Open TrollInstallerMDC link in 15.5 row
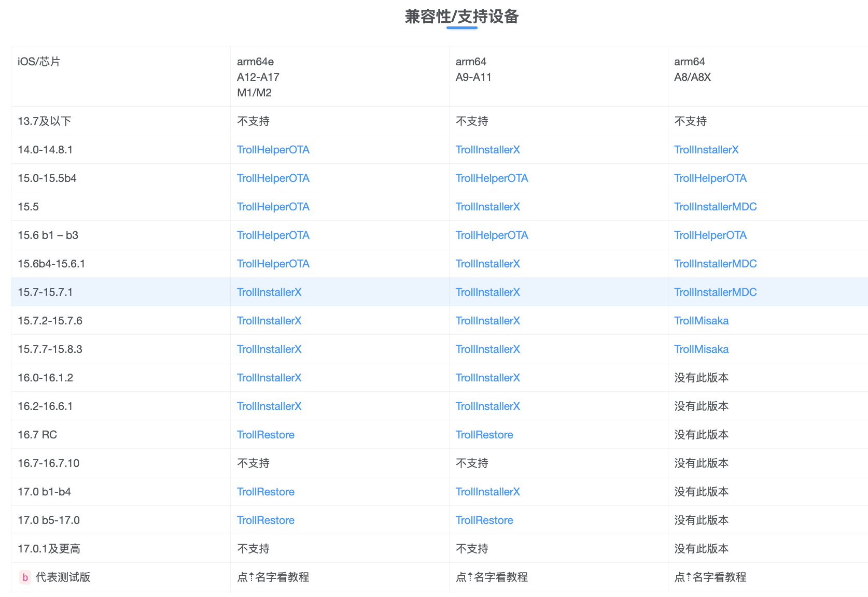868x597 pixels. coord(716,207)
